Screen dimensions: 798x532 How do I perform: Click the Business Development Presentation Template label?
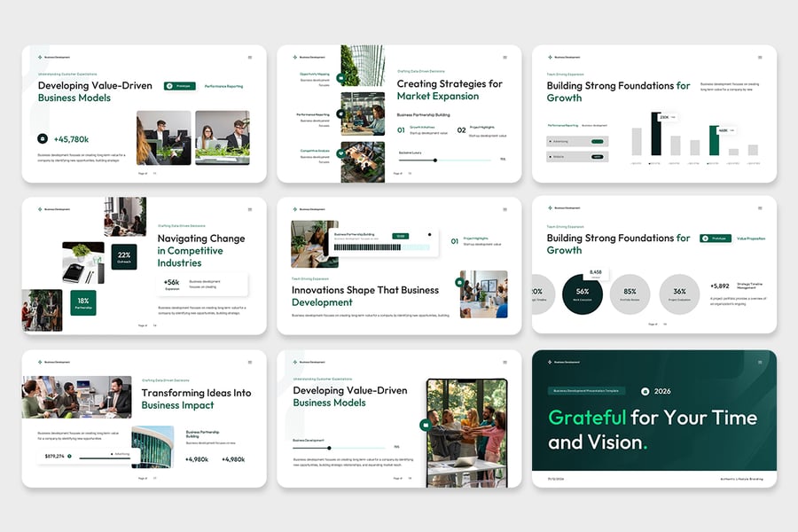[588, 391]
